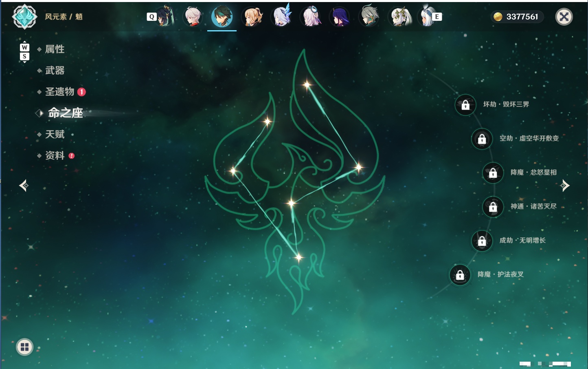Select the white ponytail avatar with green leaf ornament
Viewport: 588px width, 369px height.
coord(399,17)
